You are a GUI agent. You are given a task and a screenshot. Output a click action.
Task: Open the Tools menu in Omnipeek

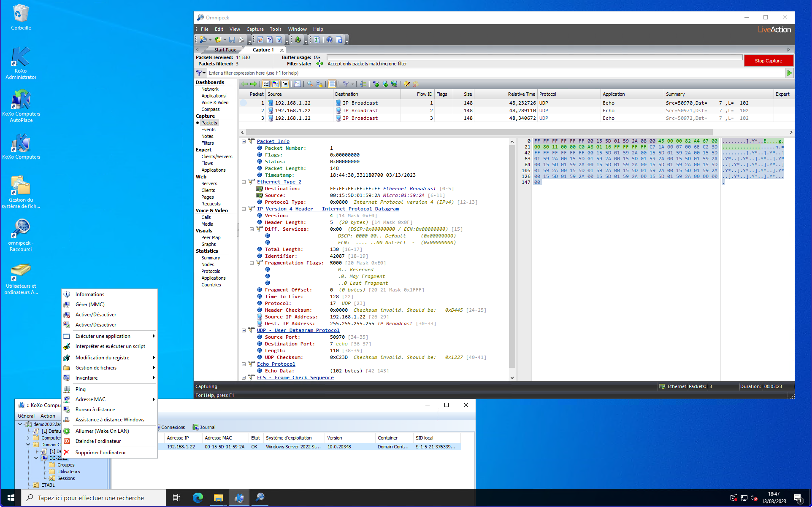[x=276, y=29]
